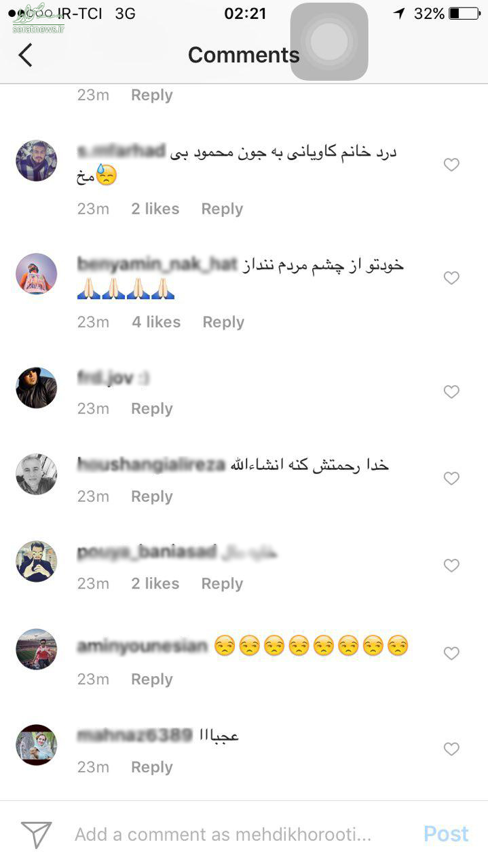Screen dimensions: 488x868
Task: Heart the aminyounesian emoji comment
Action: click(x=451, y=654)
